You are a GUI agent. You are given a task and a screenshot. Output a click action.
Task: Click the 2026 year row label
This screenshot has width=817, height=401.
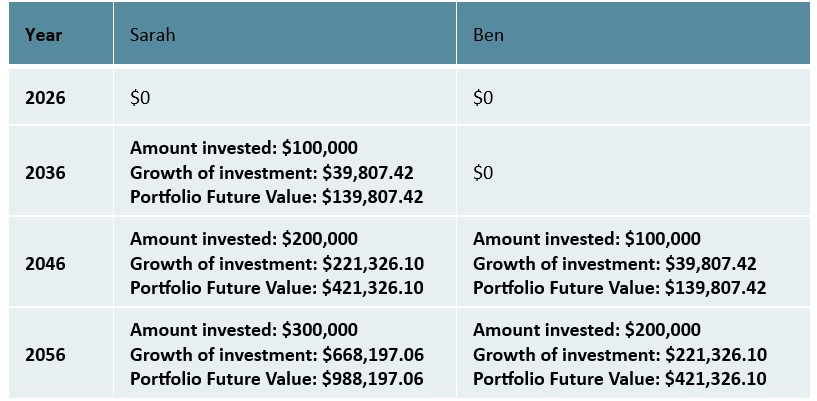click(44, 99)
